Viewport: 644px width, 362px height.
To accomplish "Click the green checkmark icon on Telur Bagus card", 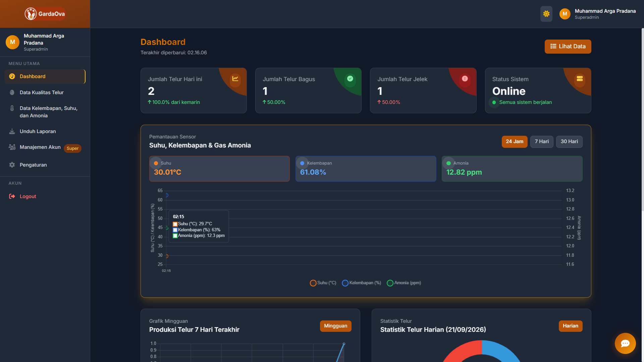I will pos(350,79).
